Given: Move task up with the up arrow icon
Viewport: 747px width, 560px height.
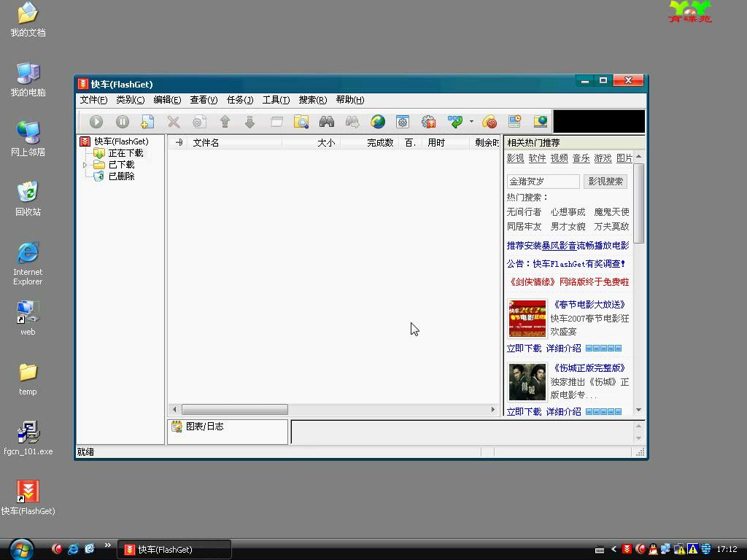Looking at the screenshot, I should (x=225, y=122).
